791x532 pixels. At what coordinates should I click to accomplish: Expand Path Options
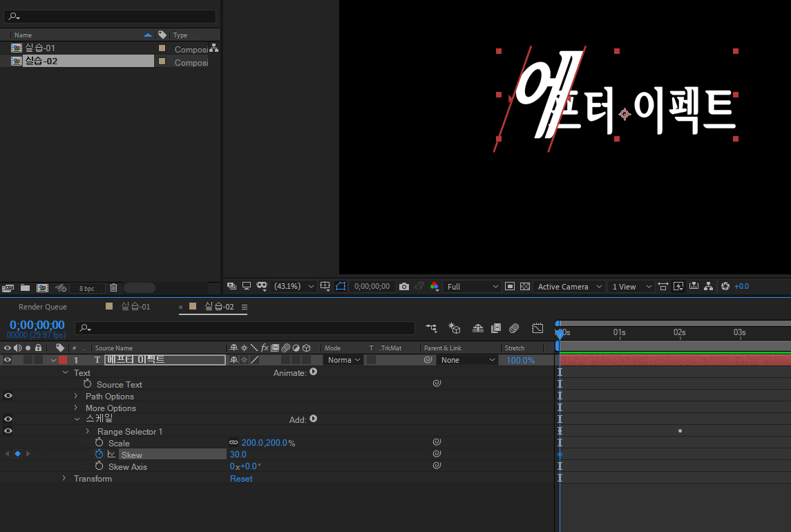[76, 396]
